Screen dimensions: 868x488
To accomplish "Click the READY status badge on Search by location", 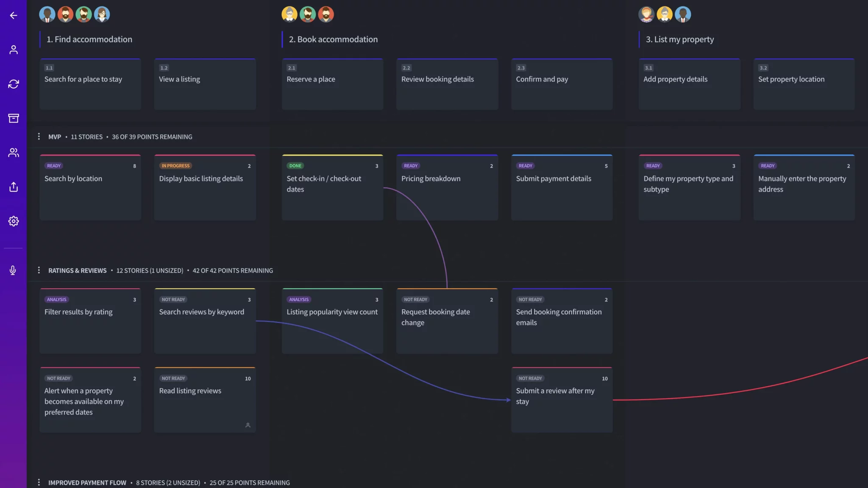I will click(54, 166).
